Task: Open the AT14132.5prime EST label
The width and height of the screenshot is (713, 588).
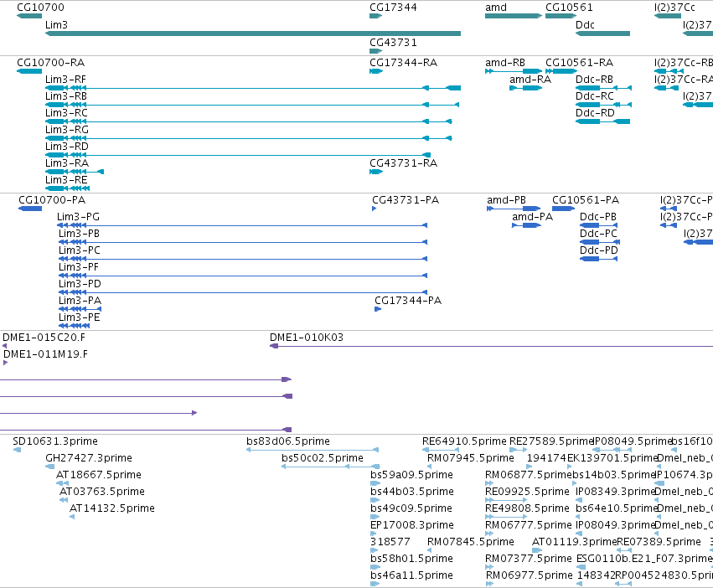Action: [x=112, y=508]
